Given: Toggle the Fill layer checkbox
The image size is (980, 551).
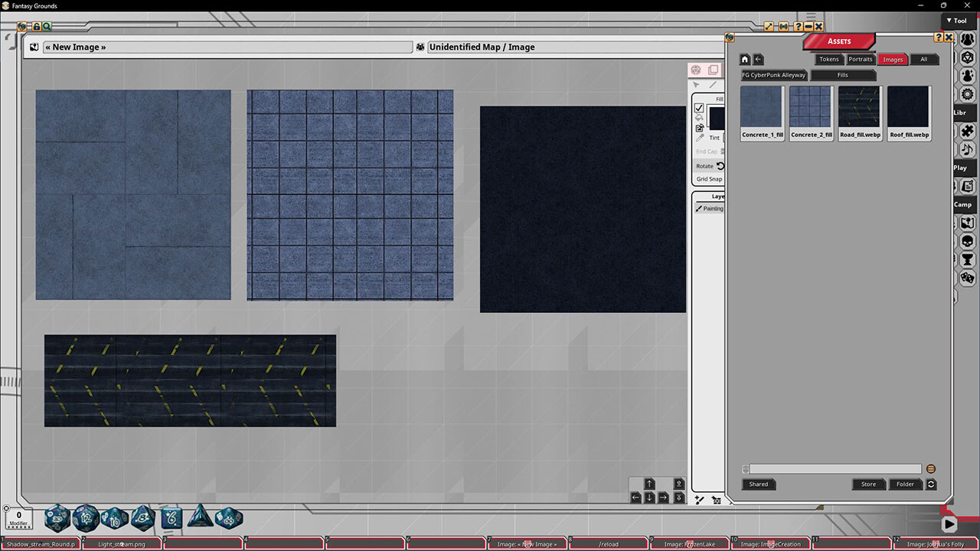Looking at the screenshot, I should pyautogui.click(x=698, y=108).
